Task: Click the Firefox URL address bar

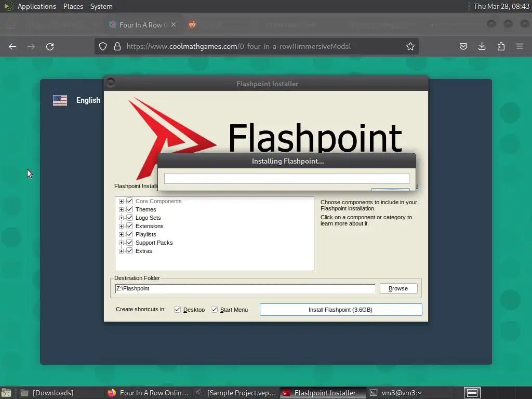Action: tap(256, 46)
